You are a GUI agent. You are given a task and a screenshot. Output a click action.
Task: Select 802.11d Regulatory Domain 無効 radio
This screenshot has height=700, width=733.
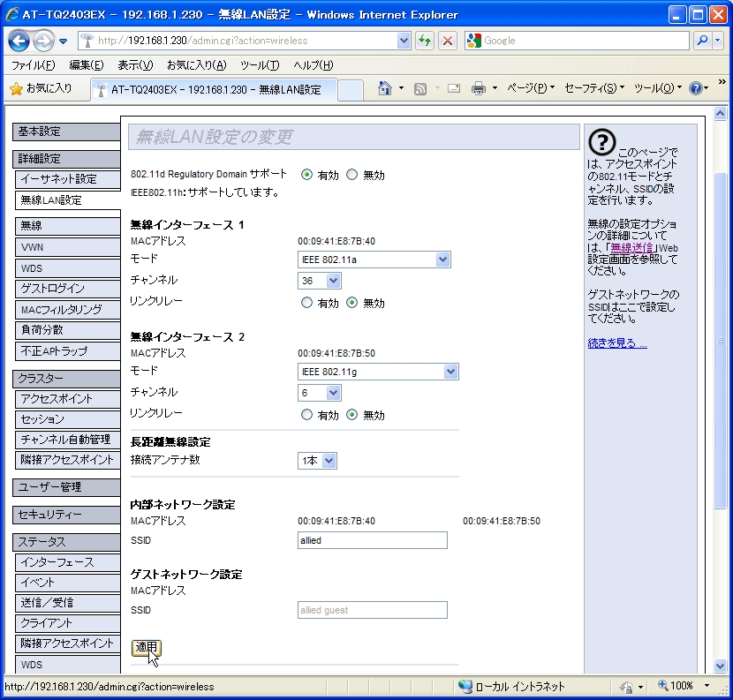coord(351,175)
